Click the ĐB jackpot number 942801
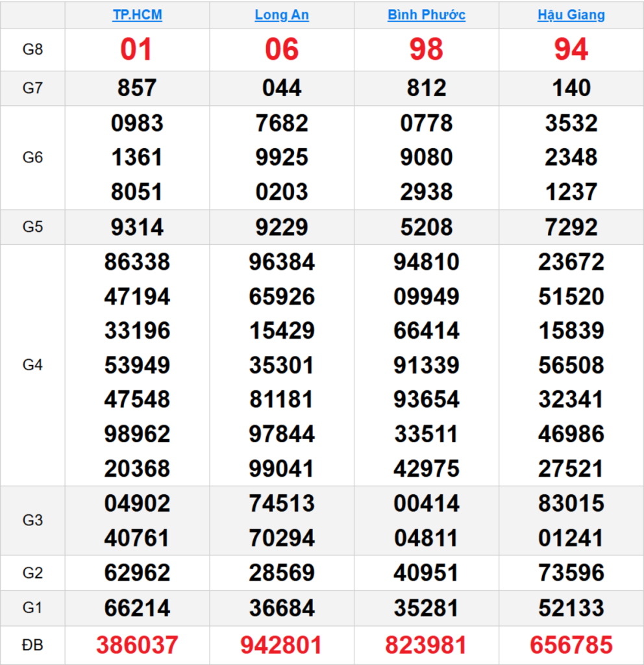Screen dimensions: 644x665 tap(281, 646)
